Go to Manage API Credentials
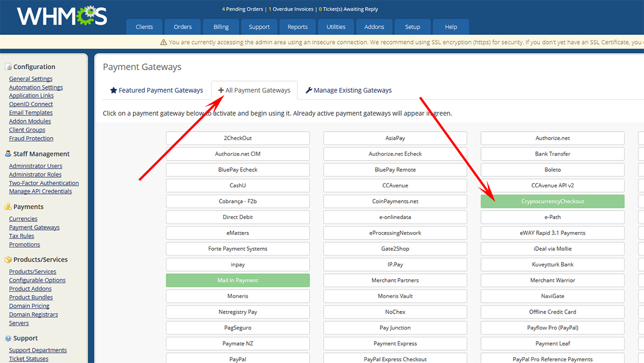This screenshot has height=363, width=644. (40, 191)
